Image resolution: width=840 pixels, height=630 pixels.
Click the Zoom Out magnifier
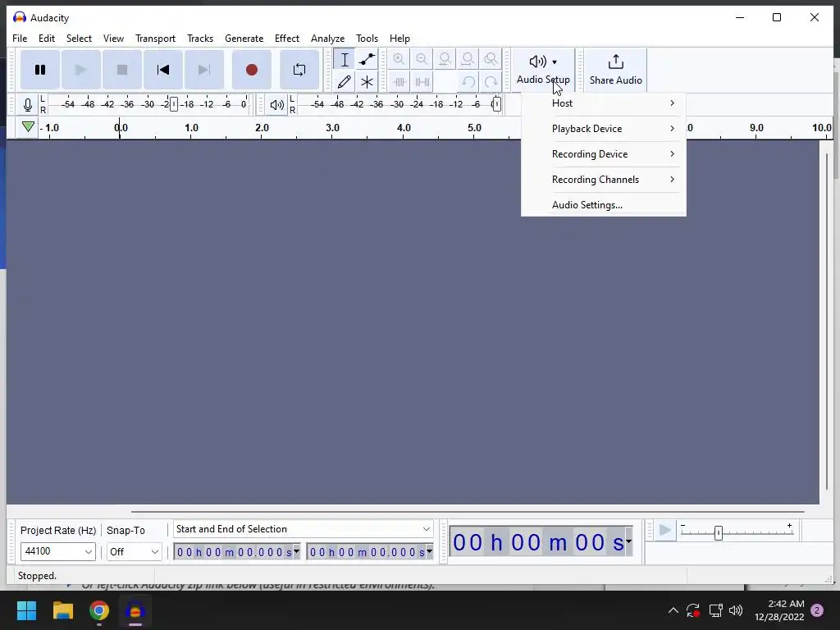point(422,59)
